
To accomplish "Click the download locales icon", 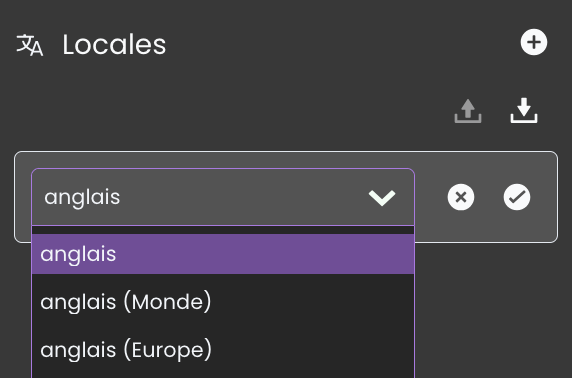I will [523, 111].
